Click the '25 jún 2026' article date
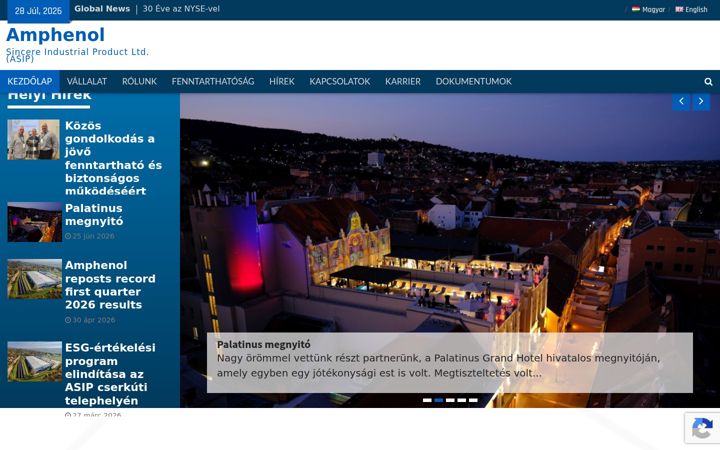The image size is (720, 450). [90, 236]
